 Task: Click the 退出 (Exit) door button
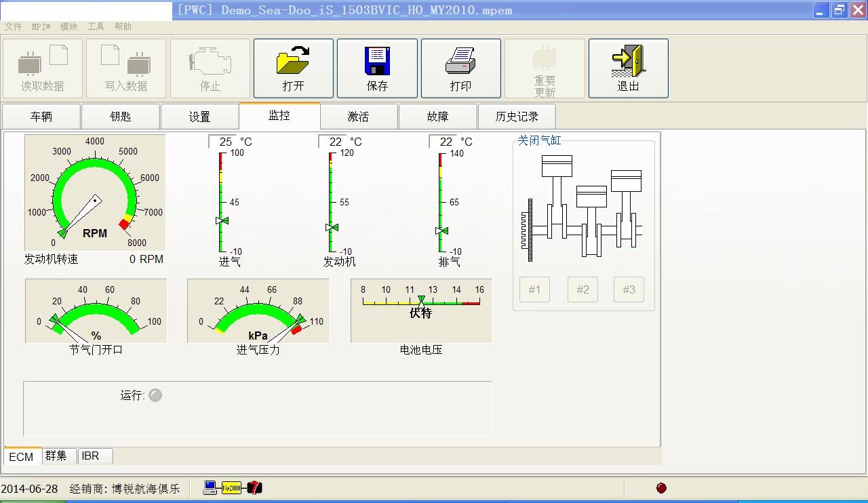click(x=629, y=68)
